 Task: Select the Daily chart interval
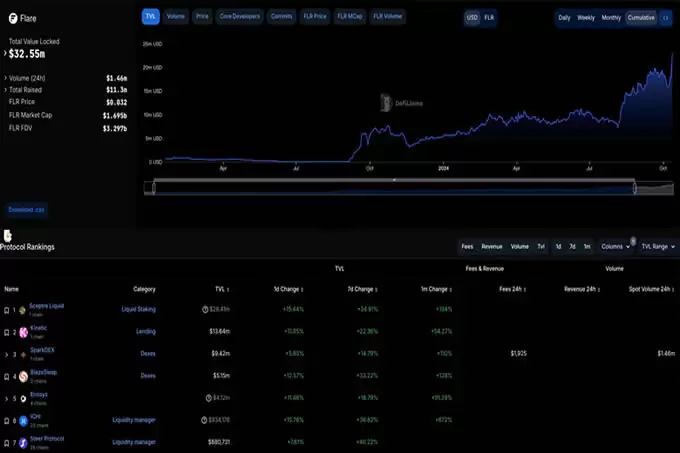pyautogui.click(x=564, y=18)
